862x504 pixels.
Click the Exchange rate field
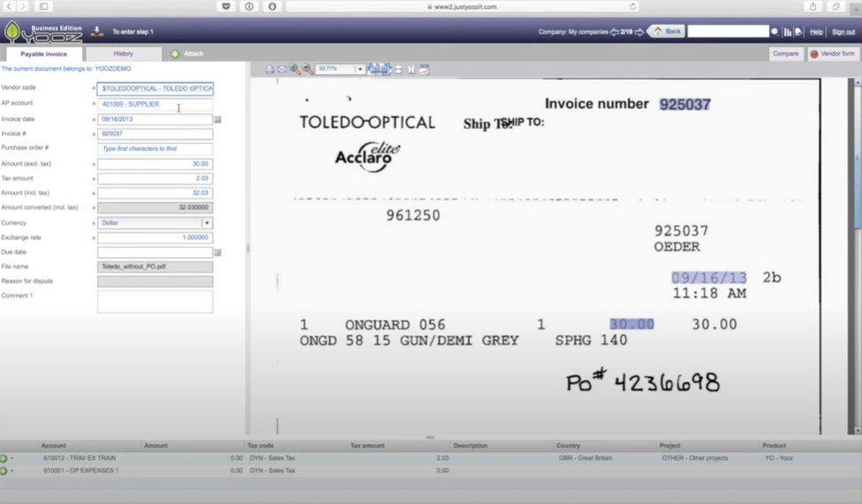155,237
